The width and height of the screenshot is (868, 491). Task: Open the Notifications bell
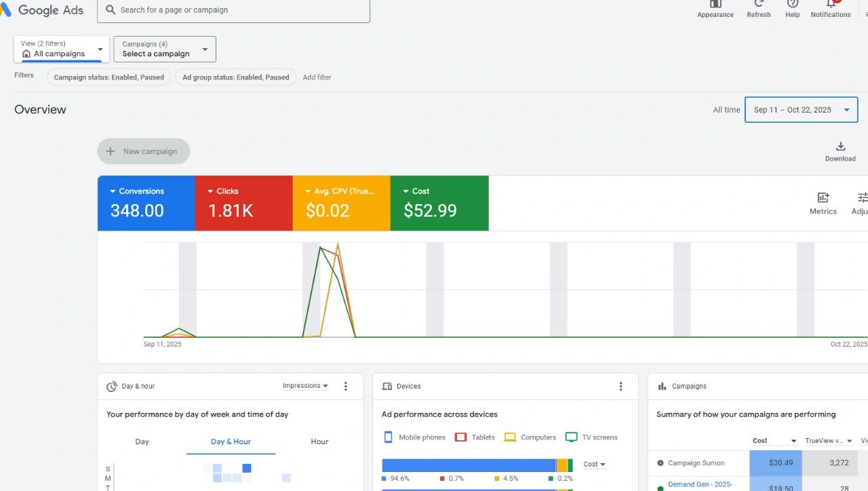coord(831,4)
